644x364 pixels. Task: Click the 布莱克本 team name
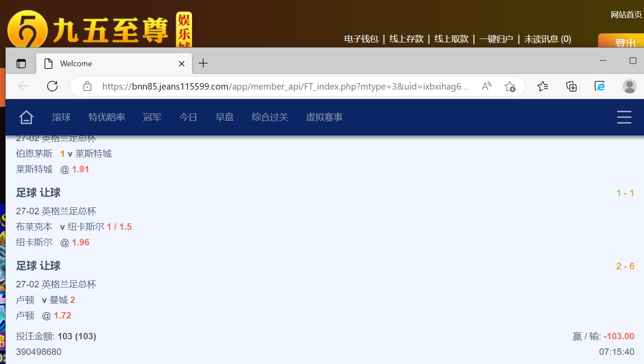tap(34, 227)
